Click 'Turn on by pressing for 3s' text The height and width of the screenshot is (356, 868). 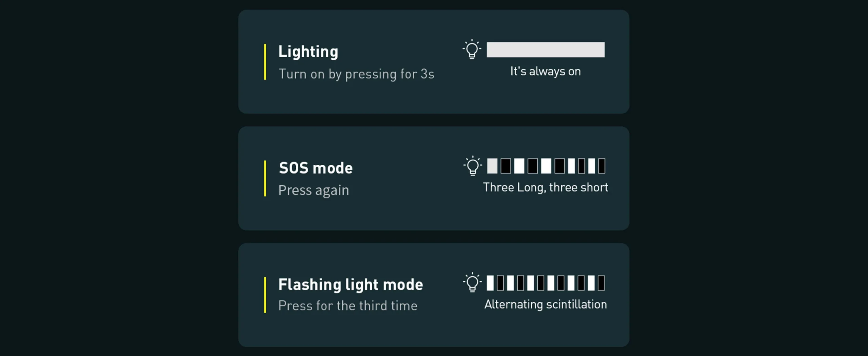[356, 74]
